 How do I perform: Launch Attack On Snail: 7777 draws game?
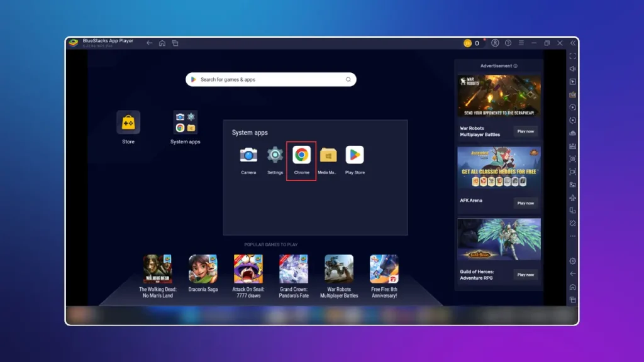pos(248,269)
